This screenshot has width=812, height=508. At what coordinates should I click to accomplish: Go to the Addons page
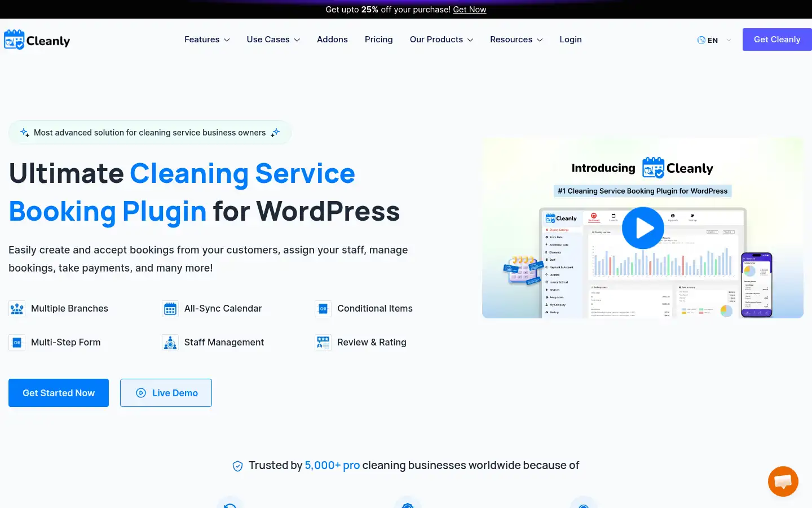tap(332, 40)
